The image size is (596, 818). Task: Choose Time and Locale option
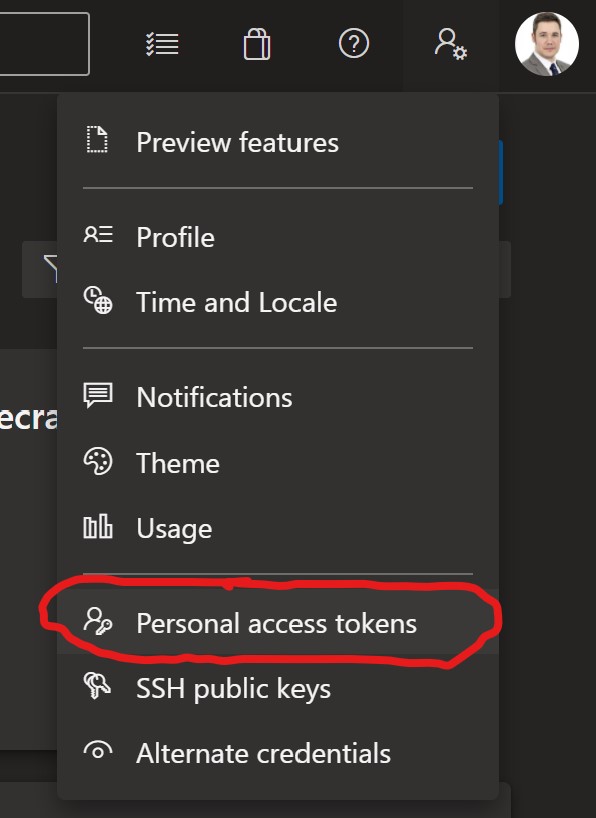coord(278,302)
